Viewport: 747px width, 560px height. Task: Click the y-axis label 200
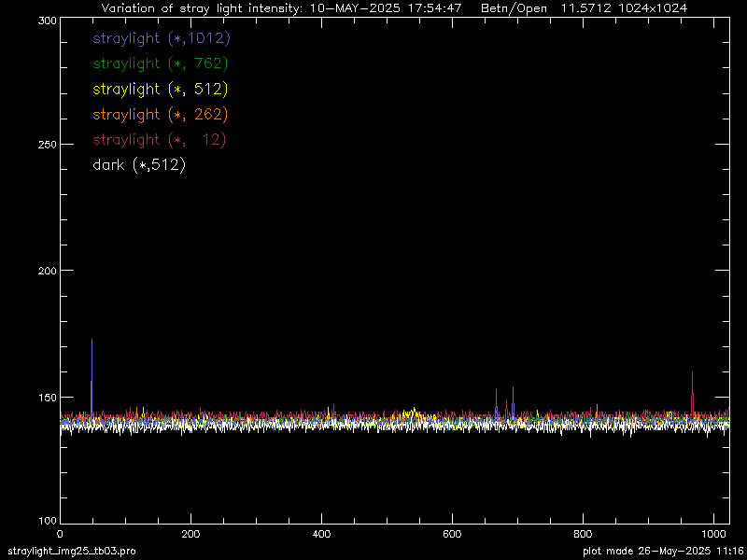[x=48, y=271]
